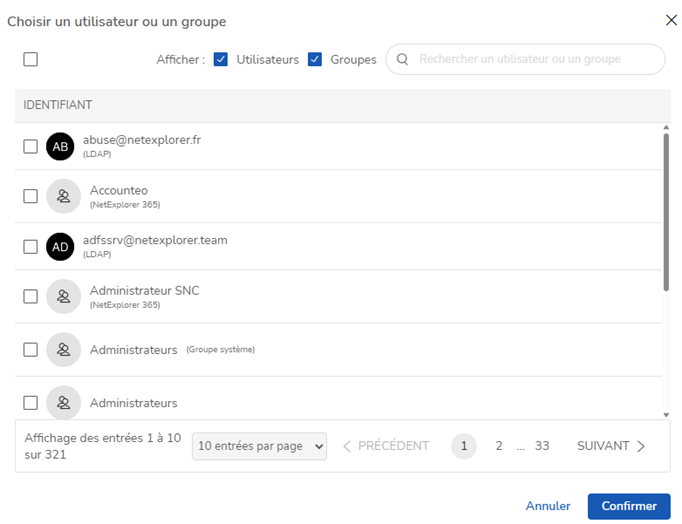The width and height of the screenshot is (682, 524).
Task: Click Annuler to cancel selection
Action: 548,506
